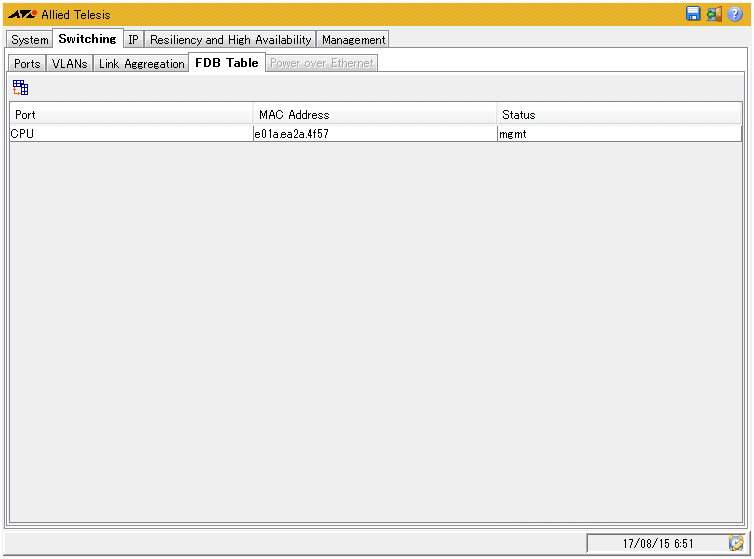Open Resiliency and High Availability tab
The width and height of the screenshot is (754, 559).
(230, 39)
